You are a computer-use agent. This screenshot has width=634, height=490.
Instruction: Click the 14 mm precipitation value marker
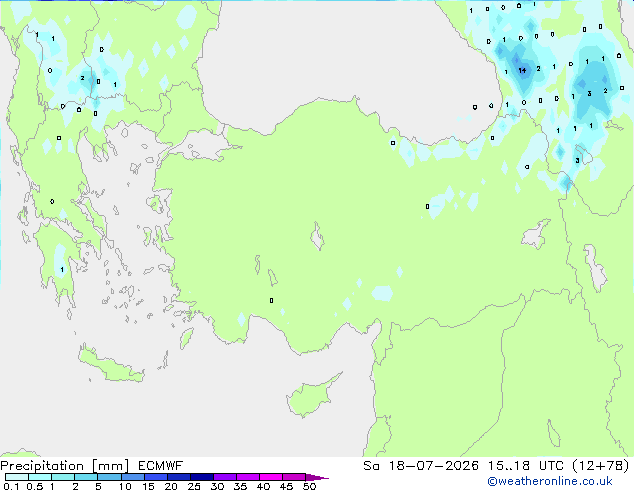(522, 70)
